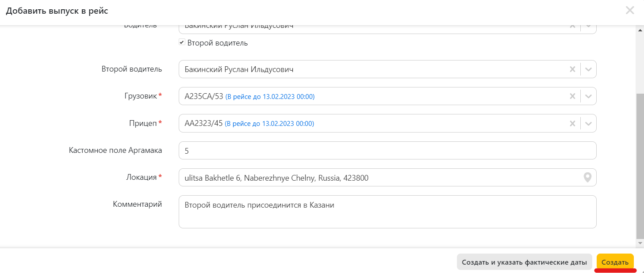Viewport: 644px width, 273px height.
Task: Click Создать и указать фактические даты
Action: pos(524,262)
